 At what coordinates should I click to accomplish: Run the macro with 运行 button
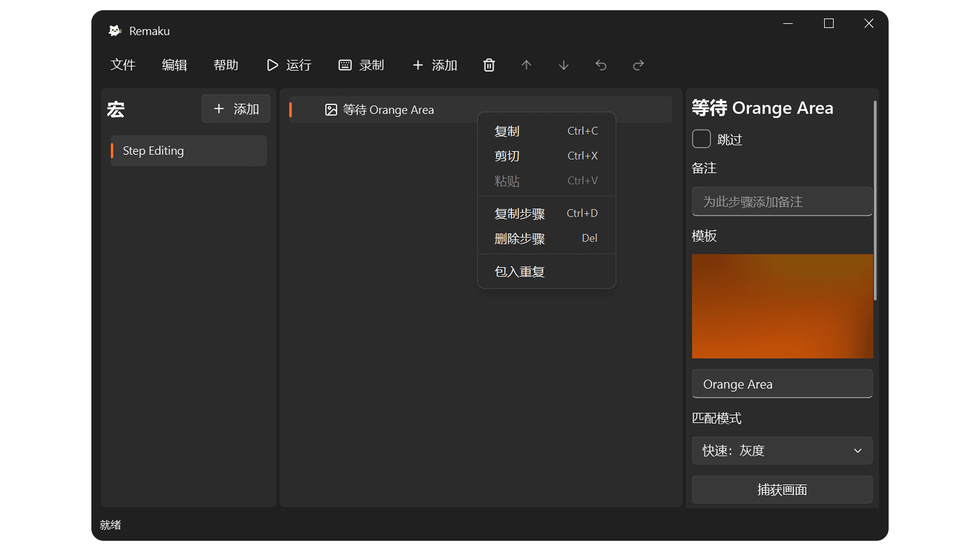pos(289,65)
